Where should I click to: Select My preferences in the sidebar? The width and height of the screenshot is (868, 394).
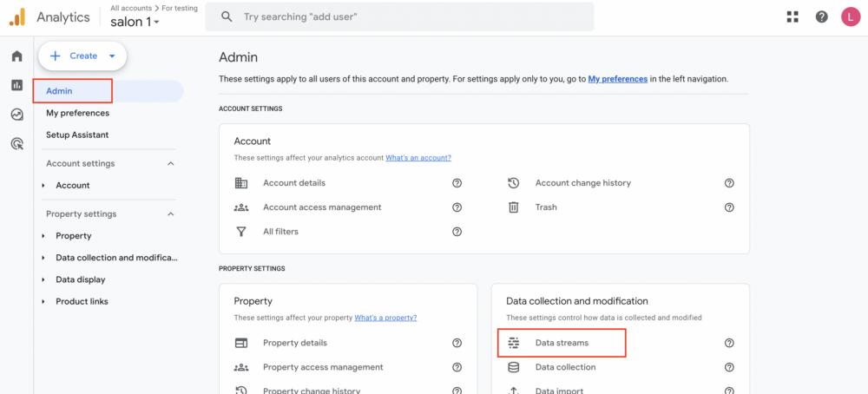(77, 113)
